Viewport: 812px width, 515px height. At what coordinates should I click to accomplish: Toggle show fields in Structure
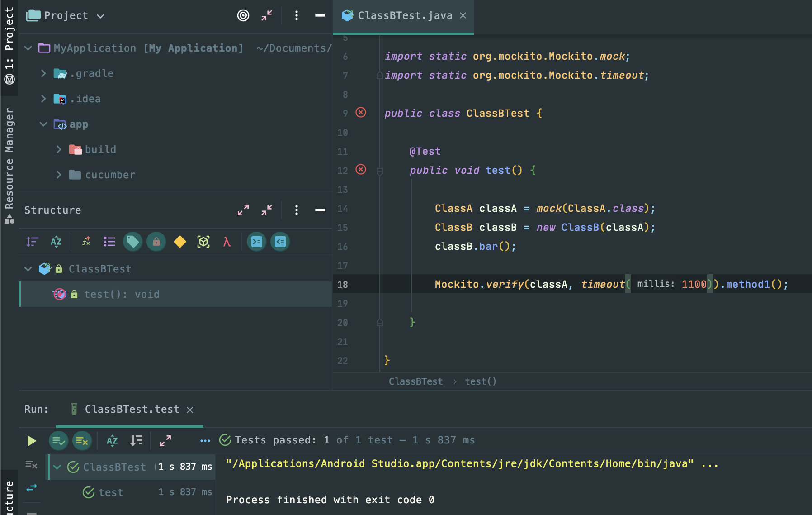86,242
